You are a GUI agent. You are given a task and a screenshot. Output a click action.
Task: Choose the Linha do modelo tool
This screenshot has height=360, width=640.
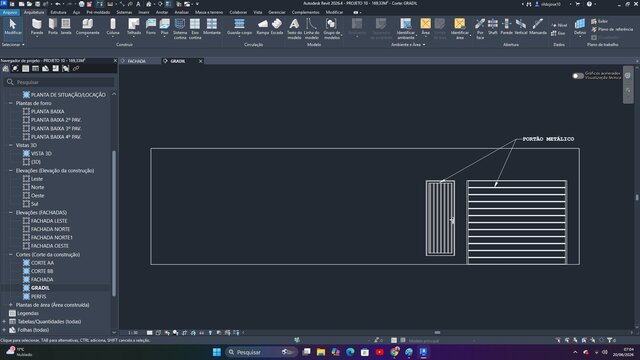click(311, 29)
